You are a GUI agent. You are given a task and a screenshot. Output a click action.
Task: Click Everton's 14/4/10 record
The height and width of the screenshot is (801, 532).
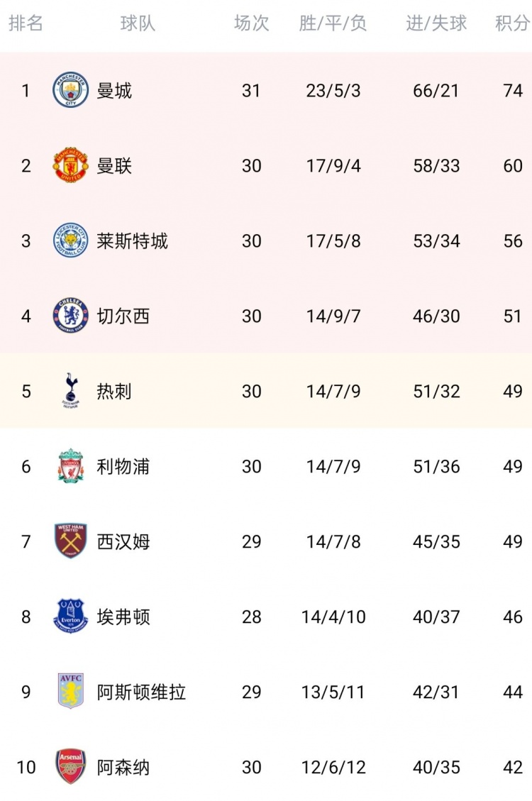(x=333, y=617)
